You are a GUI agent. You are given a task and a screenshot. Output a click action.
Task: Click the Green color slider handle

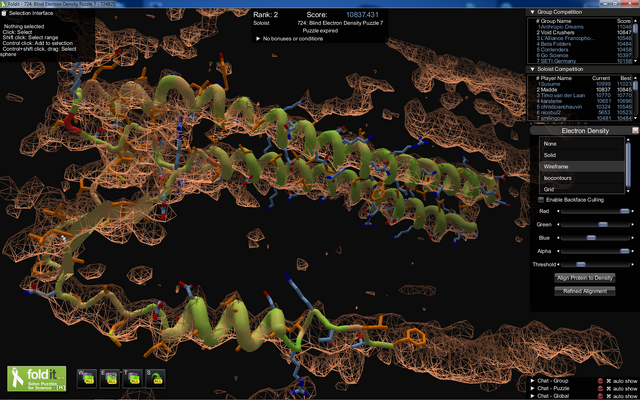pos(603,224)
